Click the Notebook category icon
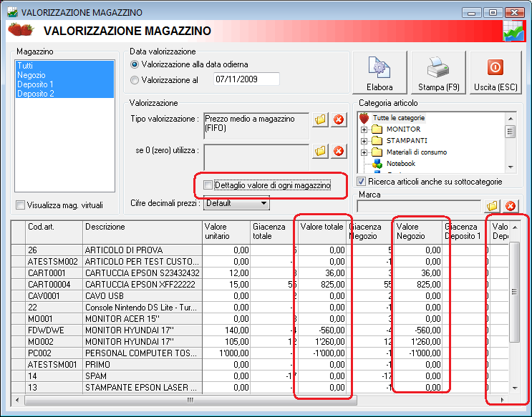Screen dimensions: 532x417 377,164
